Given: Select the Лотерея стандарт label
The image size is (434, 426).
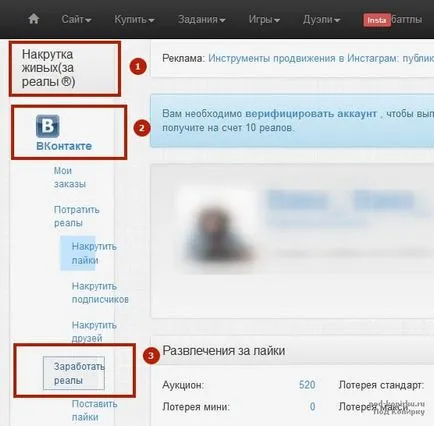Looking at the screenshot, I should (381, 385).
